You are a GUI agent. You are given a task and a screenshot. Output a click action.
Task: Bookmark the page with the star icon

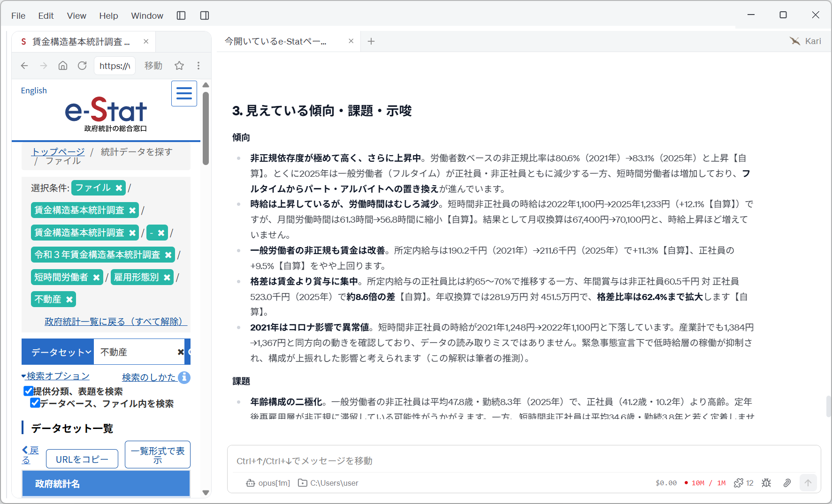(x=179, y=66)
